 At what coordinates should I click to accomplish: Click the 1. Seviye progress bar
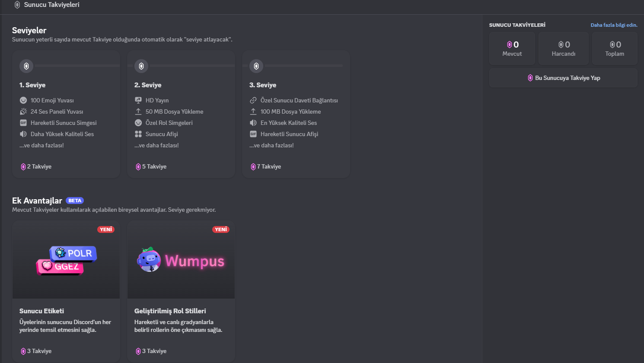click(x=78, y=66)
